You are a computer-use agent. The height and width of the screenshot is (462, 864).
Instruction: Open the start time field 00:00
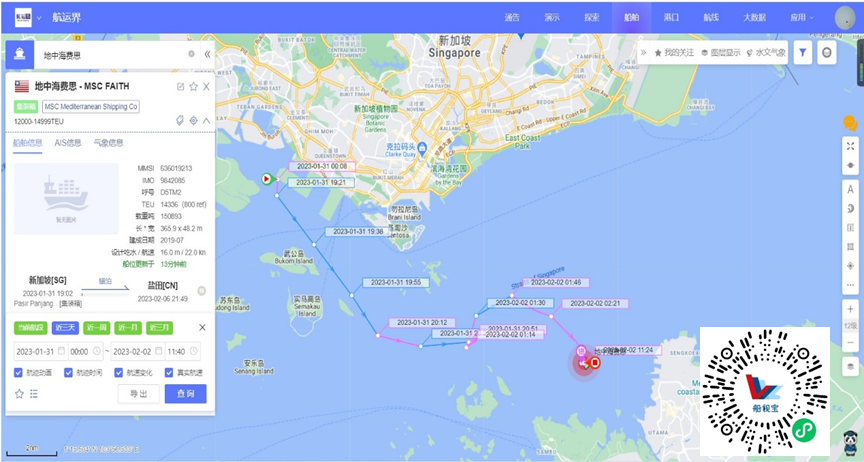point(85,351)
